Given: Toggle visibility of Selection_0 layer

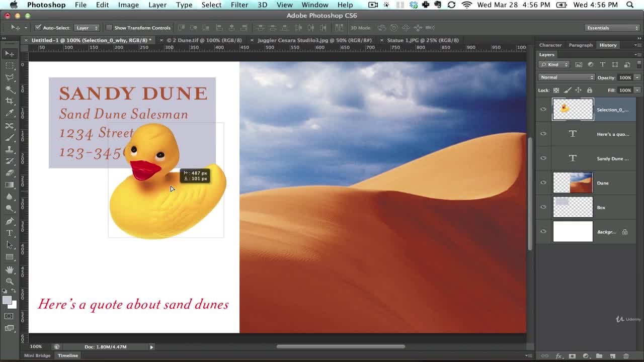Looking at the screenshot, I should (x=543, y=109).
